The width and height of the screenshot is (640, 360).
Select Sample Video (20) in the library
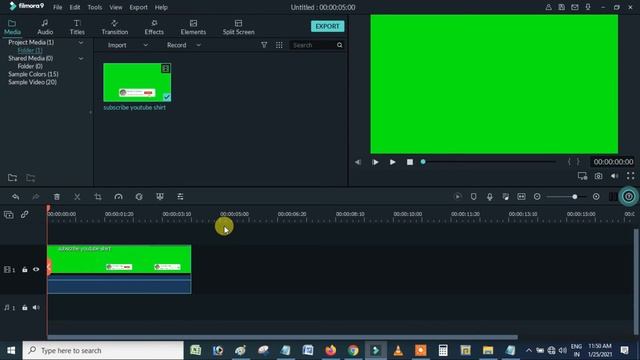click(32, 82)
